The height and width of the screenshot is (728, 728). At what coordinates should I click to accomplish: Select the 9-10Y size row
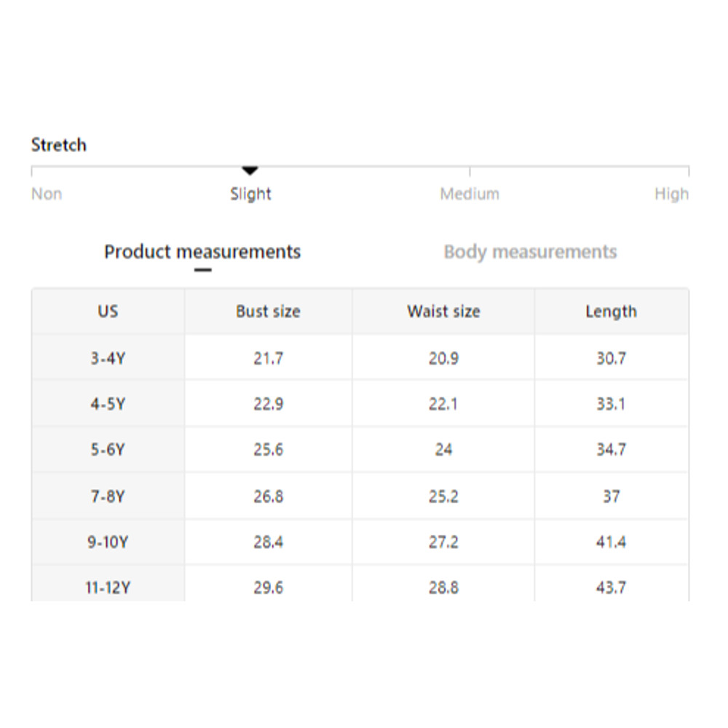point(108,542)
